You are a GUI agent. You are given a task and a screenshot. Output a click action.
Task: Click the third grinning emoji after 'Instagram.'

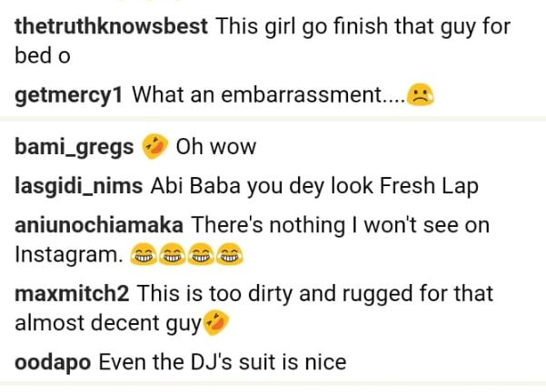[201, 257]
